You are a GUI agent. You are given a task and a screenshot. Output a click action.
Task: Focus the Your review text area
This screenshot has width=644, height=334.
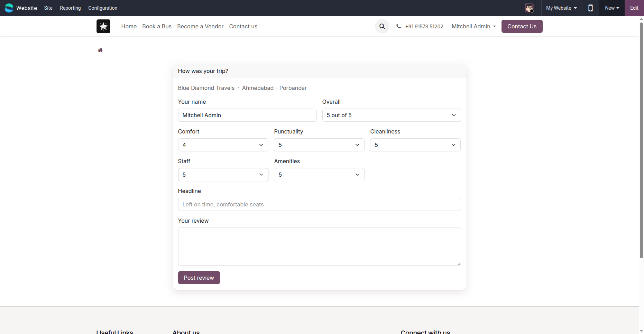point(319,247)
